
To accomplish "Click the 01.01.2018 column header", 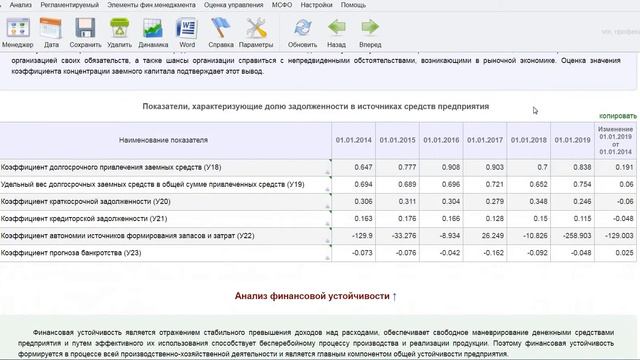I will (x=529, y=140).
